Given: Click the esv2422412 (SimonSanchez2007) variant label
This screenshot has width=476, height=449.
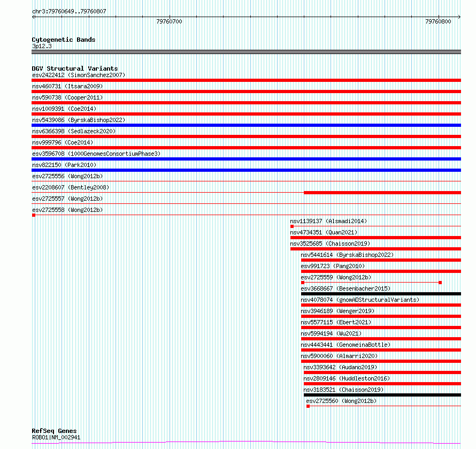Looking at the screenshot, I should [x=79, y=75].
